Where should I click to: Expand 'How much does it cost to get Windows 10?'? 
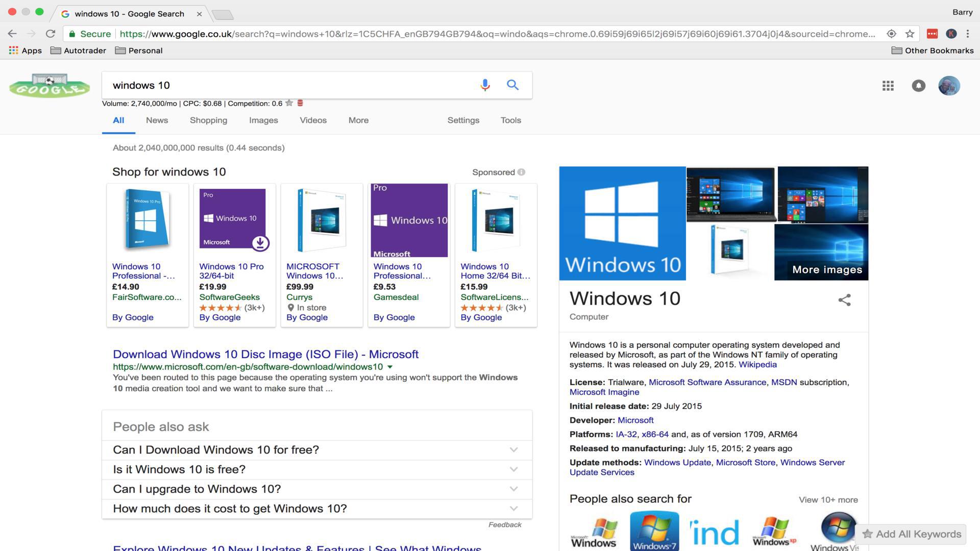pos(317,509)
